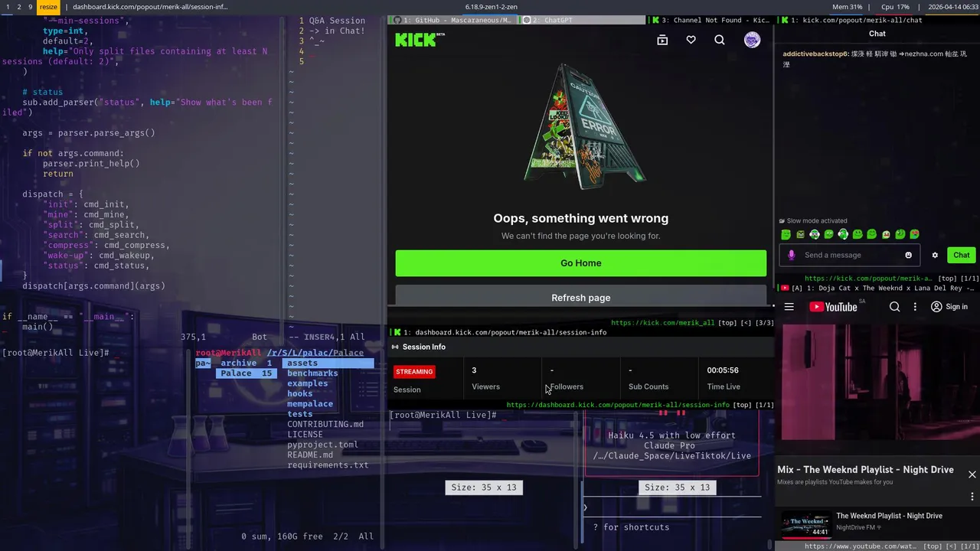Click the "? for shortcuts" hint in Claude terminal
980x551 pixels.
631,527
